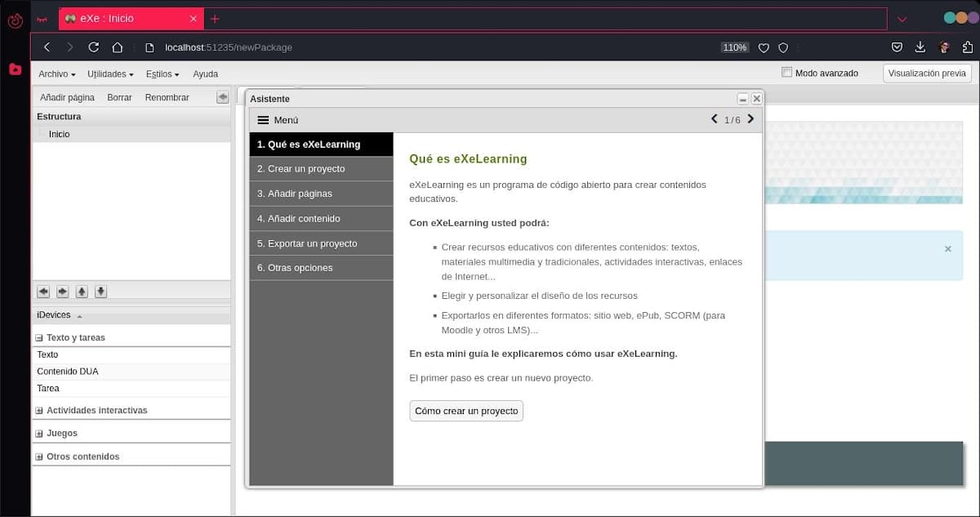This screenshot has width=980, height=517.
Task: Click Renombrar in structure toolbar
Action: (167, 97)
